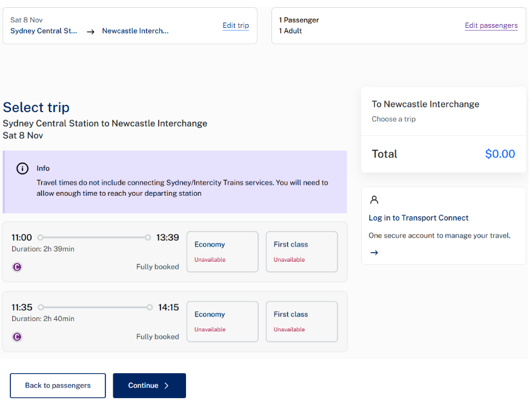This screenshot has width=532, height=412.
Task: Click the arrow under Transport Connect login
Action: pos(374,253)
